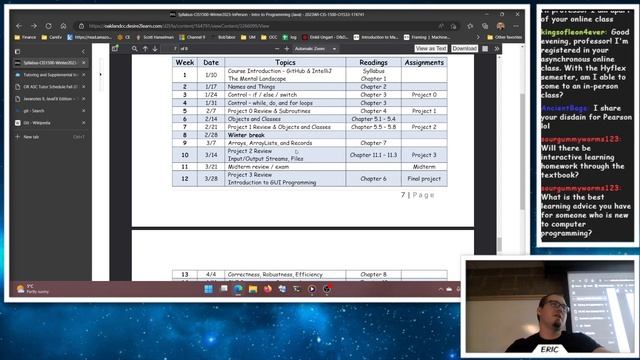This screenshot has width=640, height=360.
Task: Click the site lock icon in address bar
Action: coord(81,26)
